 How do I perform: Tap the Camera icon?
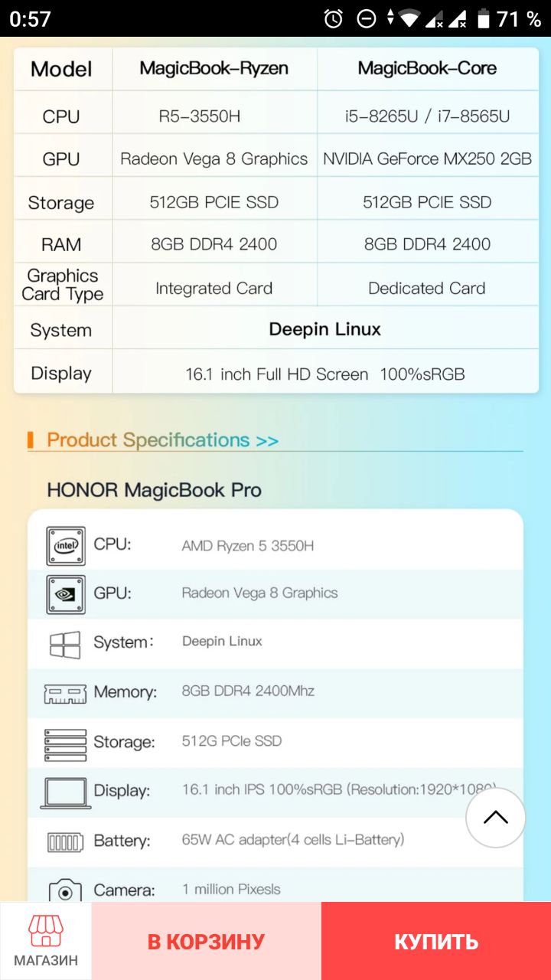click(x=66, y=890)
